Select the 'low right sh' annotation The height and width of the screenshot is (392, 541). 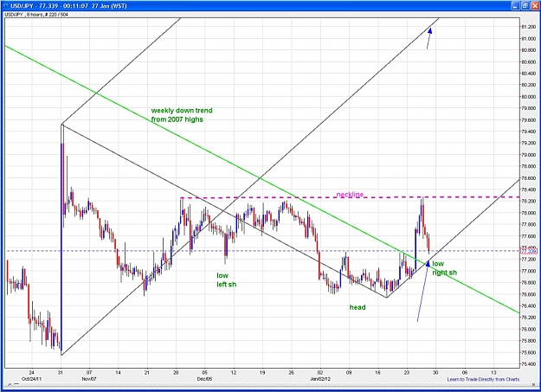click(x=444, y=268)
